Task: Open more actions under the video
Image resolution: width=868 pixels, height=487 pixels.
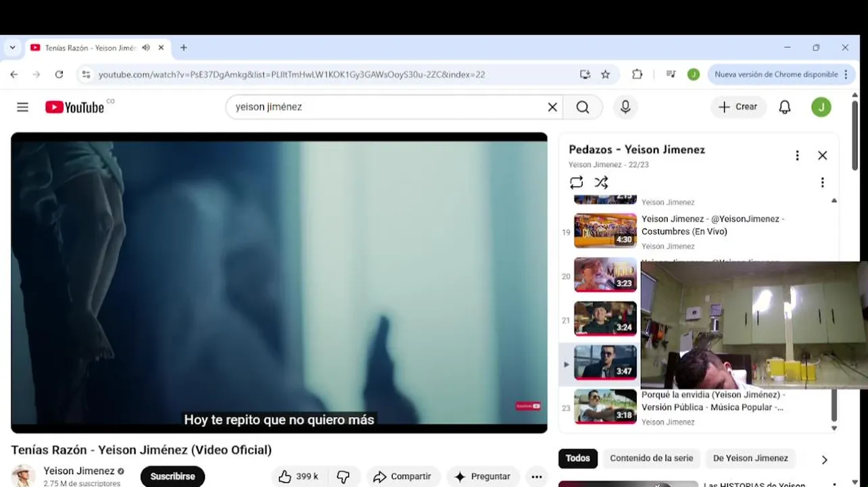Action: coord(537,477)
